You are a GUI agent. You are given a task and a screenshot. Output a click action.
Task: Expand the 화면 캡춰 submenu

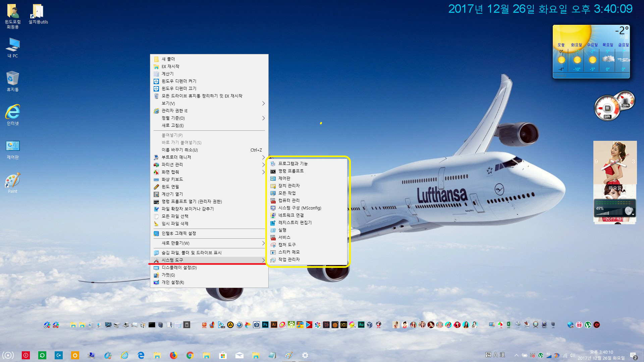click(209, 172)
